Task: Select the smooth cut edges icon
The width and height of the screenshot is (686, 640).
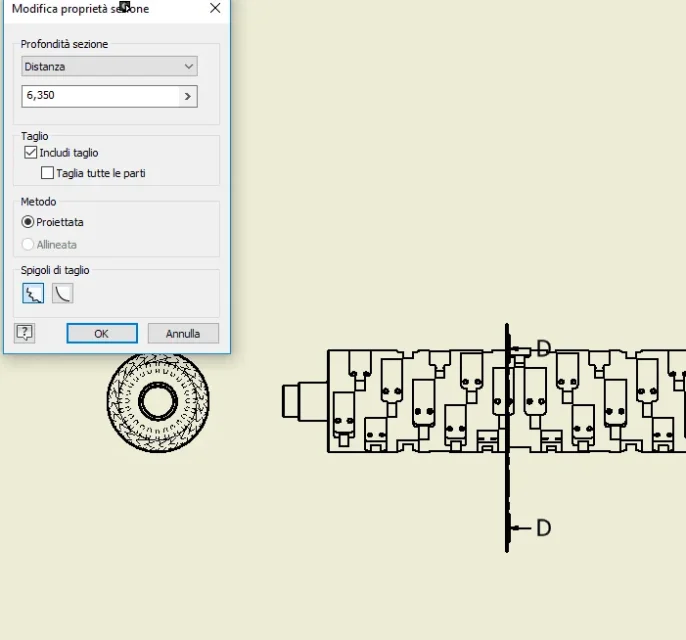Action: point(63,293)
